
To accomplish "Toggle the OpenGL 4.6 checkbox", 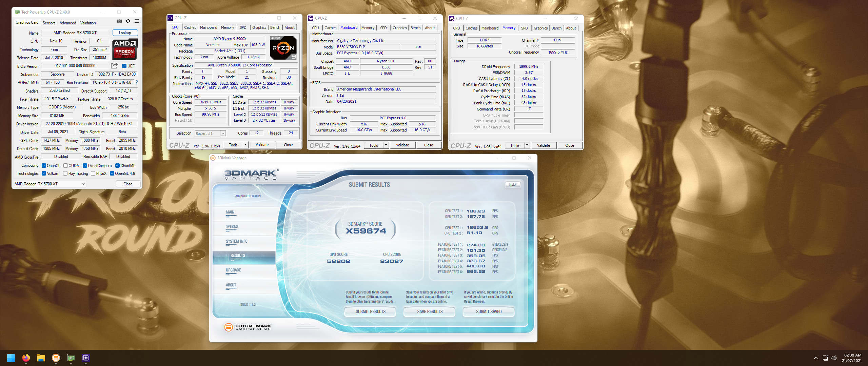I will click(112, 174).
